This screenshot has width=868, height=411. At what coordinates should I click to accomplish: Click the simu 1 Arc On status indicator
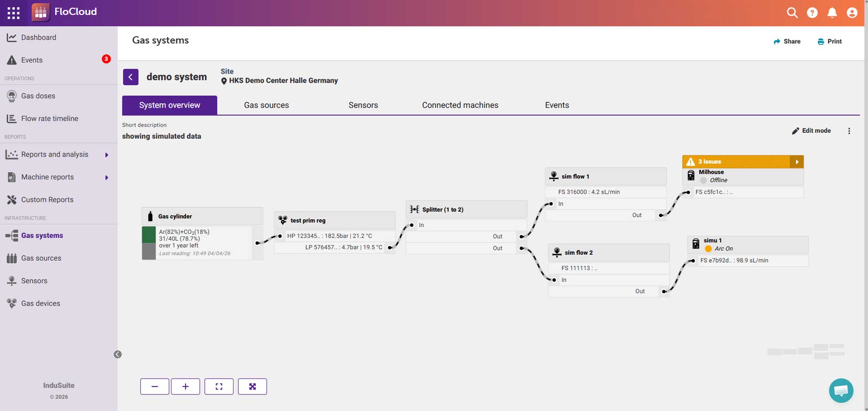tap(708, 249)
